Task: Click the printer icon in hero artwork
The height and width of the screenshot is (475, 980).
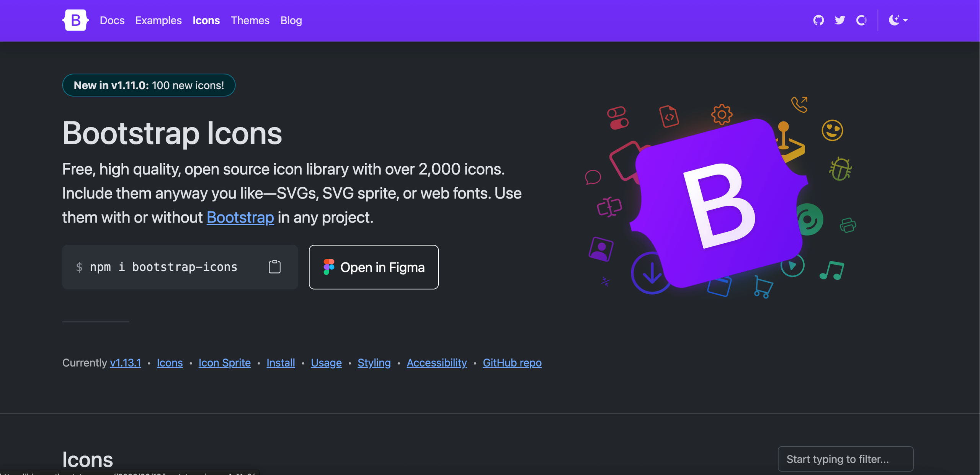Action: tap(848, 225)
